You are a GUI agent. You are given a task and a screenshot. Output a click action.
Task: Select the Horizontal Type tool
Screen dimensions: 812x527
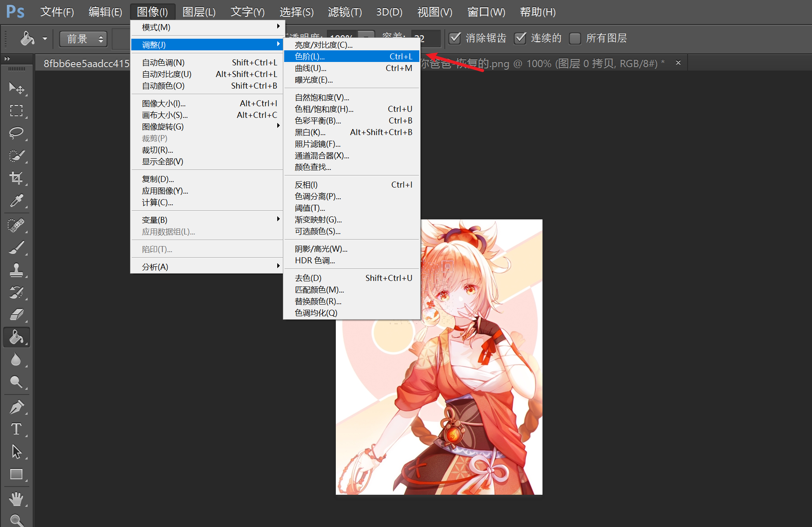[16, 429]
